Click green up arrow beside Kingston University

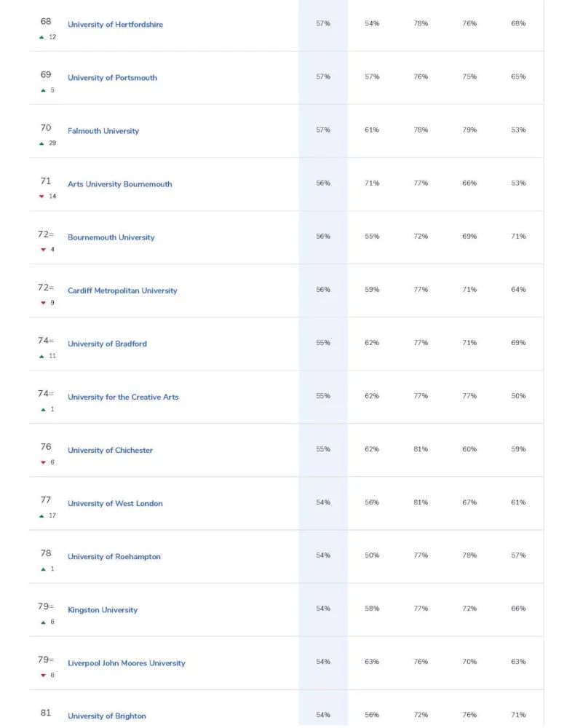[43, 622]
